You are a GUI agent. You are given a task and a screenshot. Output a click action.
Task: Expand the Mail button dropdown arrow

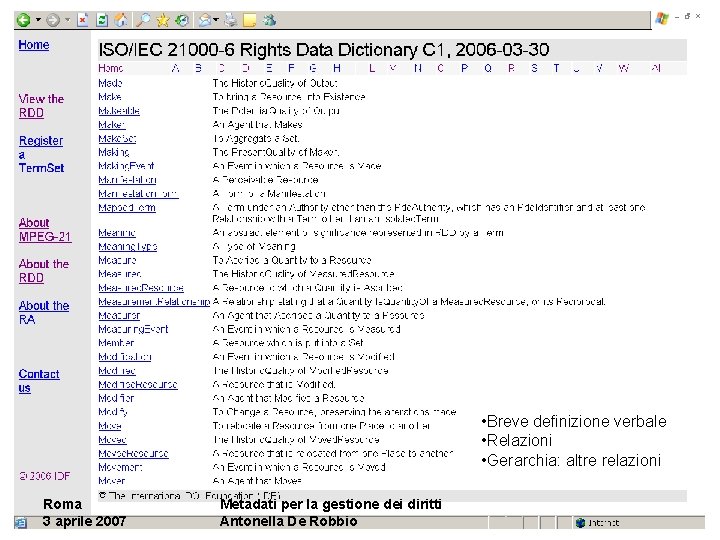[216, 20]
